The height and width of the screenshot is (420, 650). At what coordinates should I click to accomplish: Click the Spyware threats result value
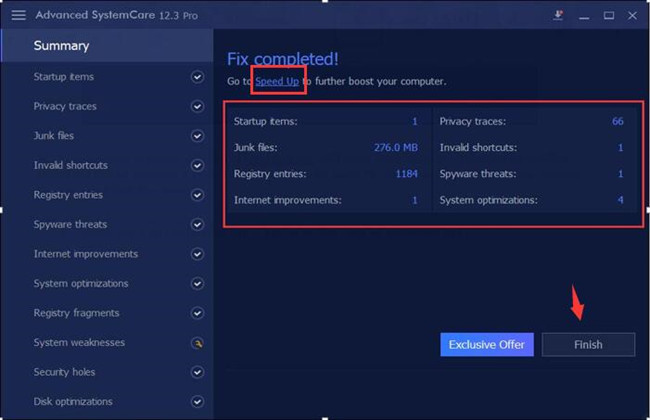(x=621, y=174)
